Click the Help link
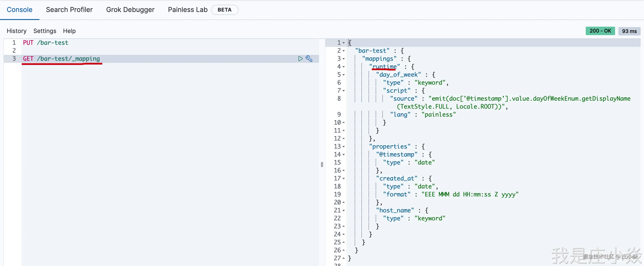The height and width of the screenshot is (266, 644). click(x=69, y=31)
